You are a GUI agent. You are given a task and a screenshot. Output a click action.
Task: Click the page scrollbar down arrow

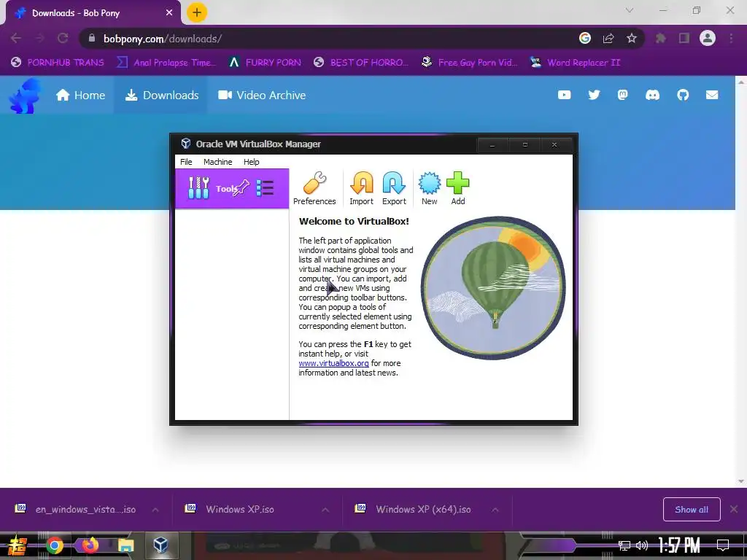741,481
